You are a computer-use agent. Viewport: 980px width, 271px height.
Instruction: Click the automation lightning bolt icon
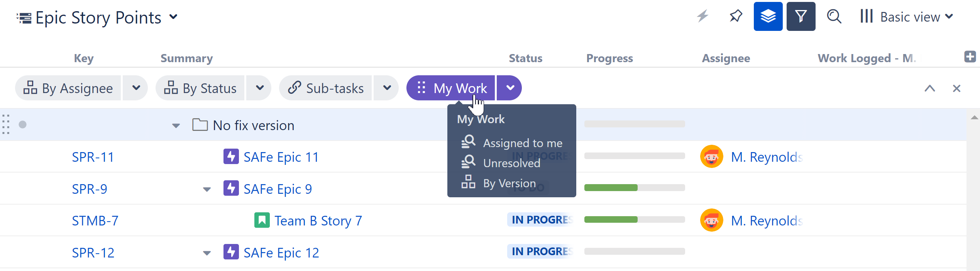[x=702, y=16]
